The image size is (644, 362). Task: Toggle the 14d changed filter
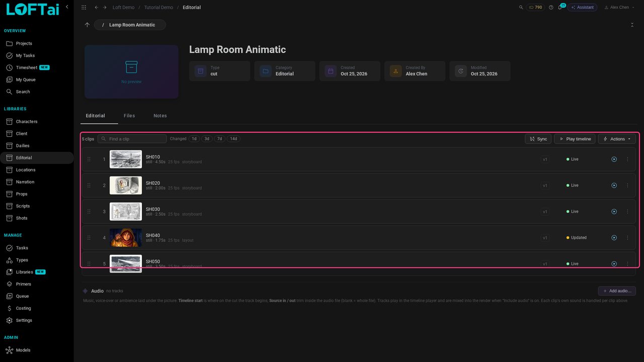pos(233,139)
